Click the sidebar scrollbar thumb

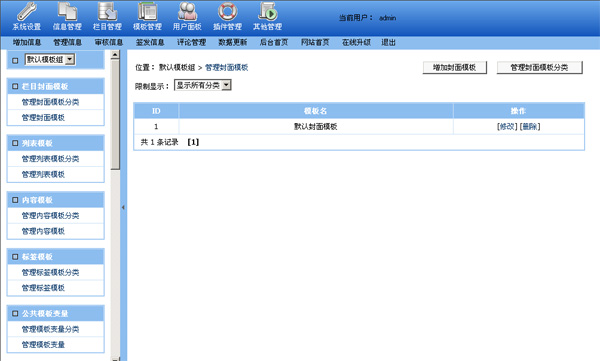coord(115,114)
